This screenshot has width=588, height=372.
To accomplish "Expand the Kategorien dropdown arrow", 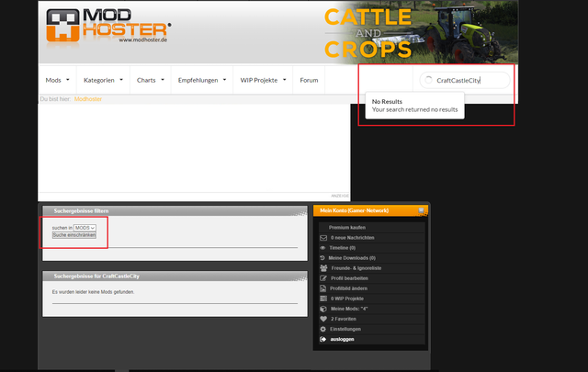I will tap(121, 80).
